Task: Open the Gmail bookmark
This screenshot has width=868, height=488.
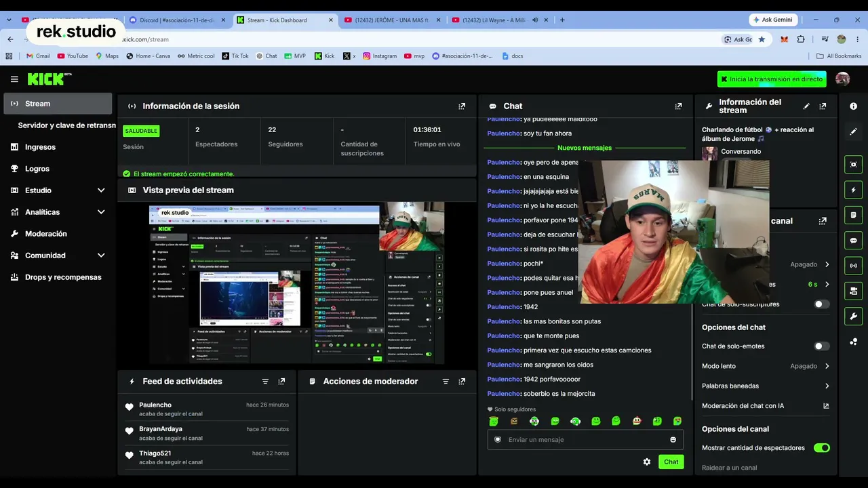Action: (x=38, y=56)
